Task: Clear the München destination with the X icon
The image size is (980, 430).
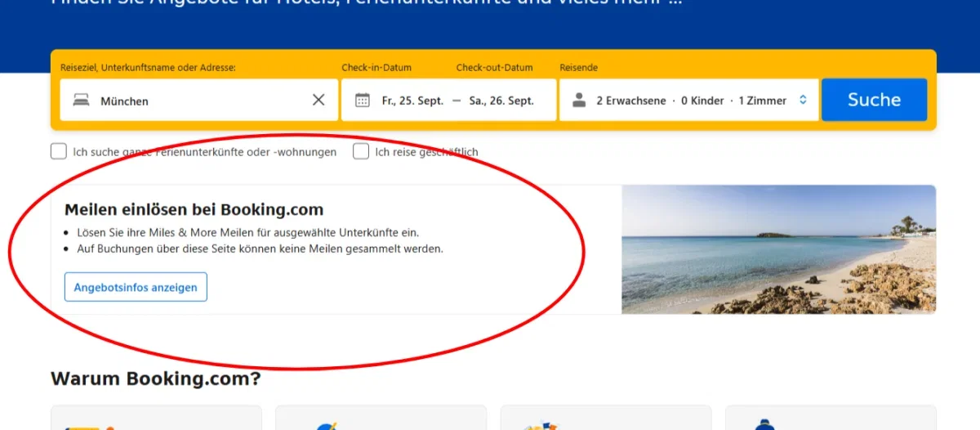Action: coord(318,100)
